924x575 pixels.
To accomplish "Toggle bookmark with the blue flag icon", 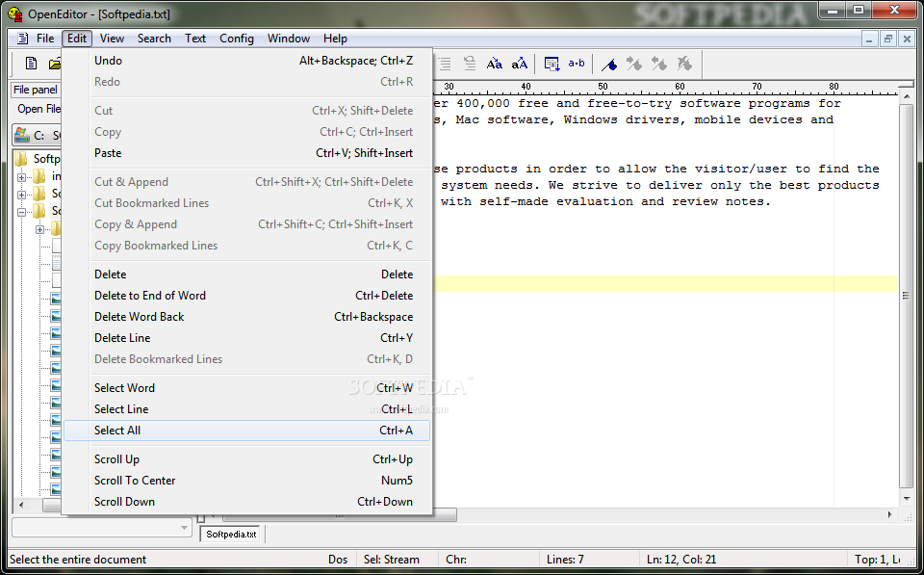I will (609, 64).
